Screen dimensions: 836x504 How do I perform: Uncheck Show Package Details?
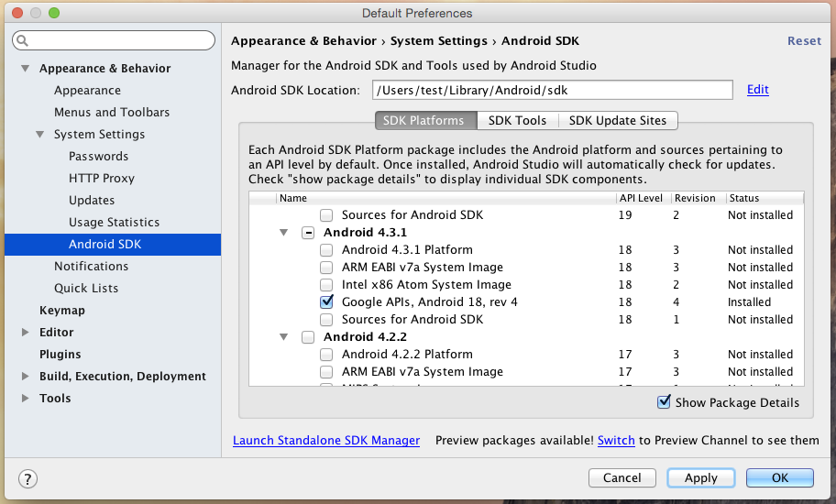pos(664,402)
